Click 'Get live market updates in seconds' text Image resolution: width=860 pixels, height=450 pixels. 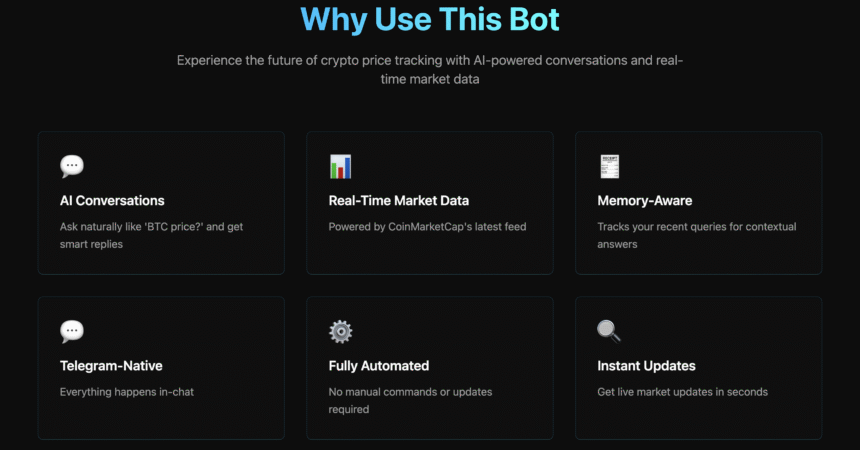pyautogui.click(x=682, y=392)
